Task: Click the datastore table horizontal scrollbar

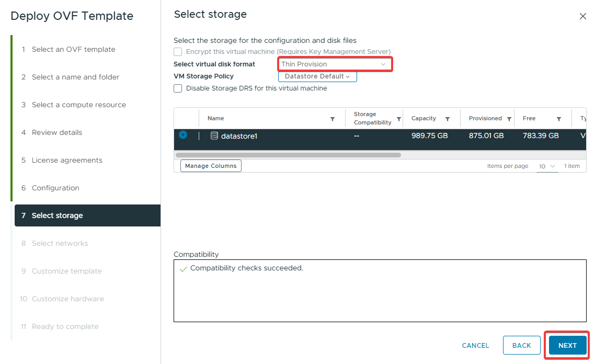Action: coord(288,155)
